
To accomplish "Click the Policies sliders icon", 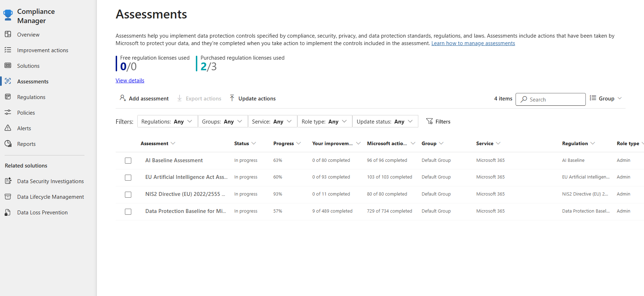I will [8, 113].
